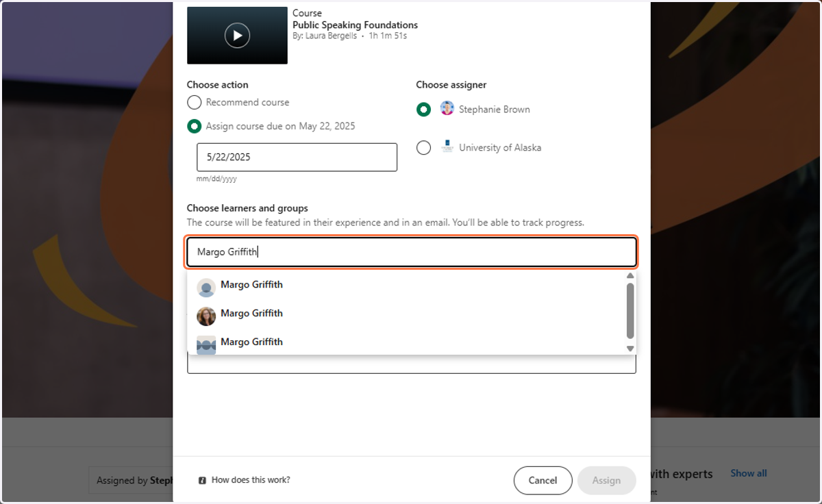Click Stephanie Brown's profile avatar icon
The width and height of the screenshot is (822, 504).
tap(447, 108)
